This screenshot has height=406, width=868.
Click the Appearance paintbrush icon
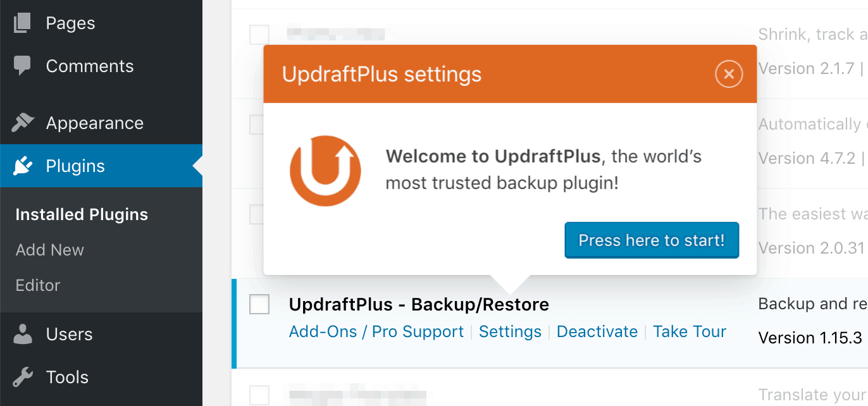(x=22, y=123)
